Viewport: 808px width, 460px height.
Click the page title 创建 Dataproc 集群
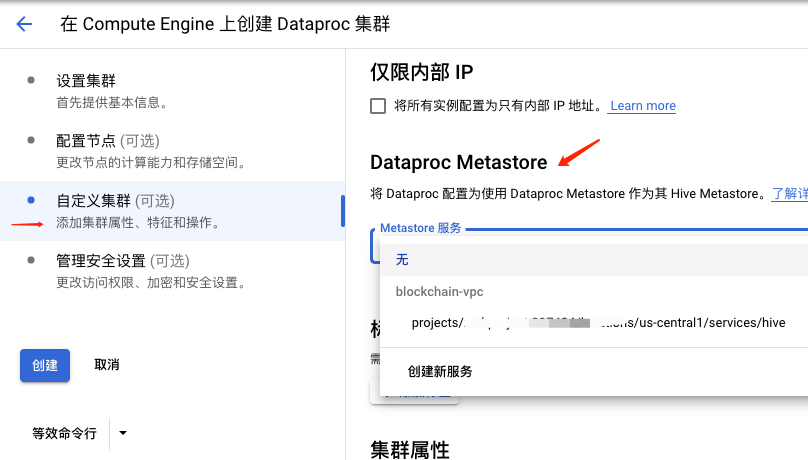pyautogui.click(x=225, y=24)
